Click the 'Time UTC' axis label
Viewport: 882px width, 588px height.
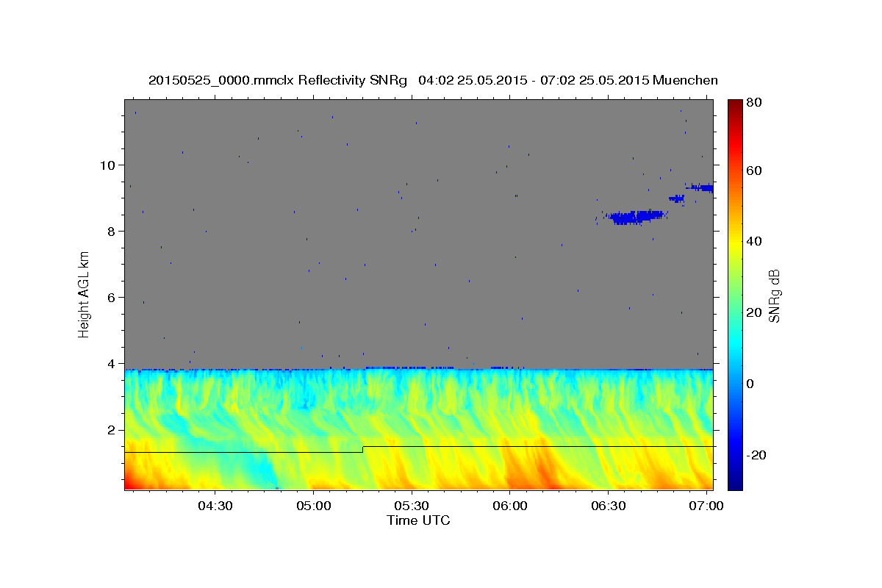click(418, 520)
